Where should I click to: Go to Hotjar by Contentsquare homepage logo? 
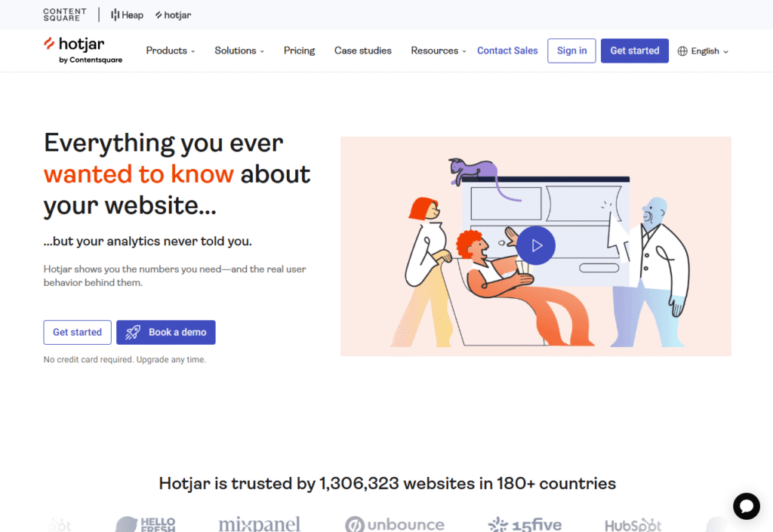[83, 51]
